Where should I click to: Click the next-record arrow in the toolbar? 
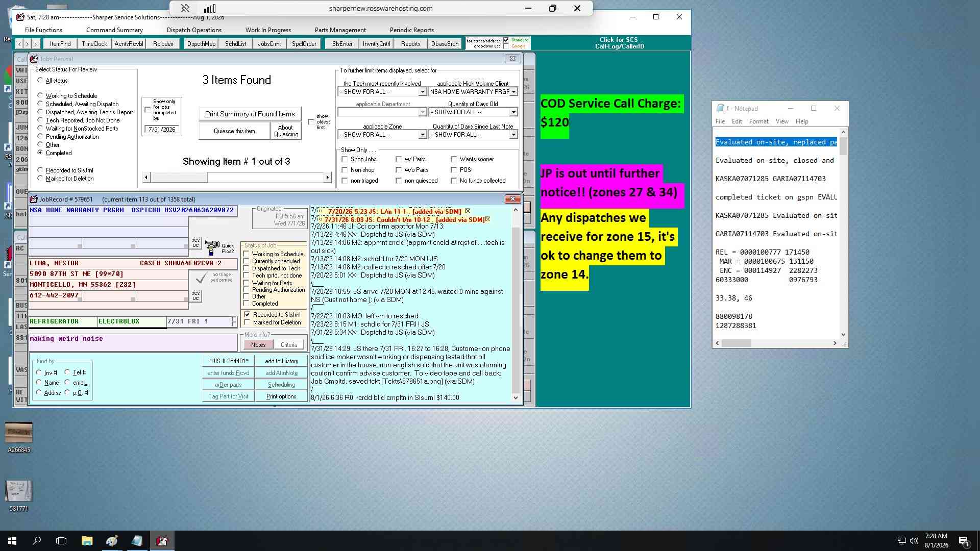point(28,44)
